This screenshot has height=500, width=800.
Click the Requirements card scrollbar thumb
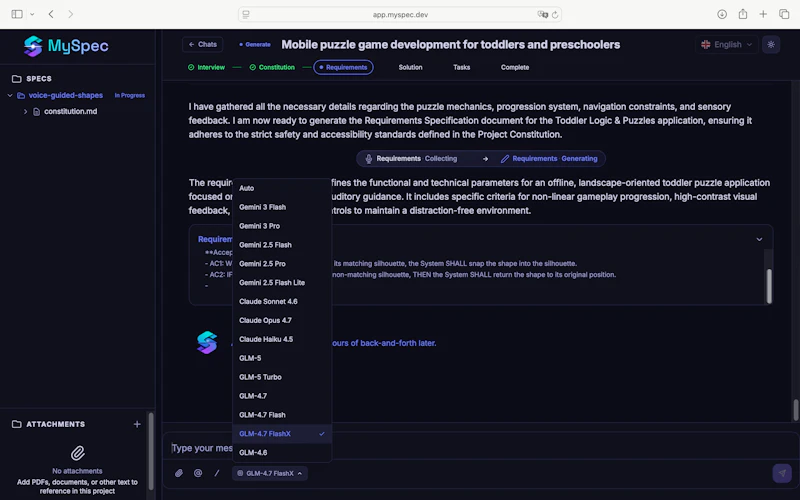[769, 286]
